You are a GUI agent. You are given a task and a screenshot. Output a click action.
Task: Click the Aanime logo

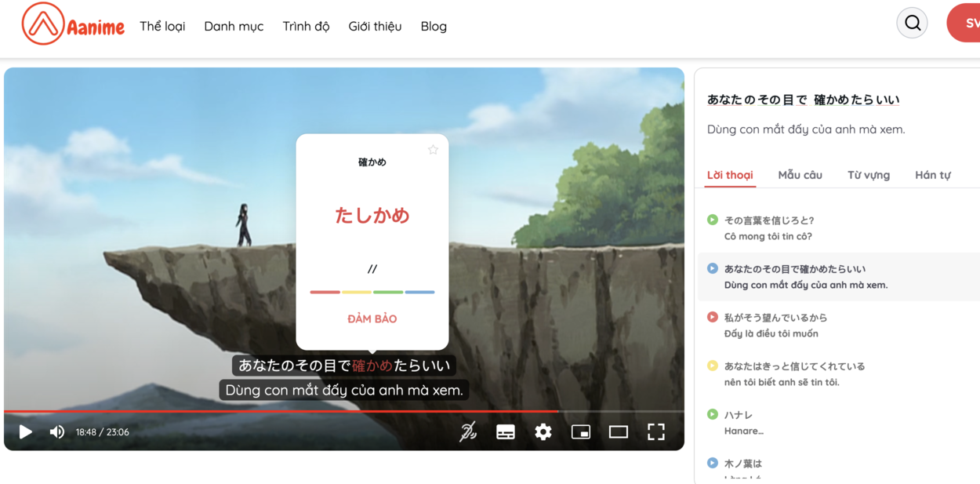[73, 24]
